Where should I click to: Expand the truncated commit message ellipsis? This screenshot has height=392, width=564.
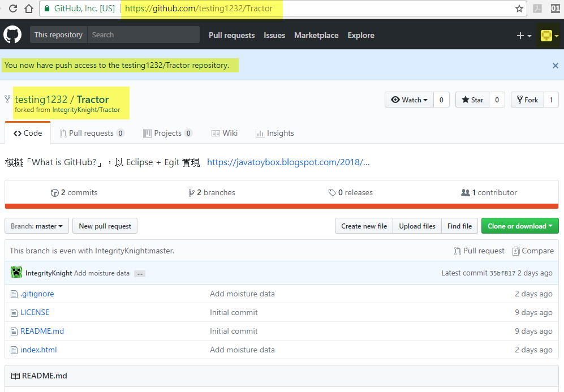click(x=139, y=274)
